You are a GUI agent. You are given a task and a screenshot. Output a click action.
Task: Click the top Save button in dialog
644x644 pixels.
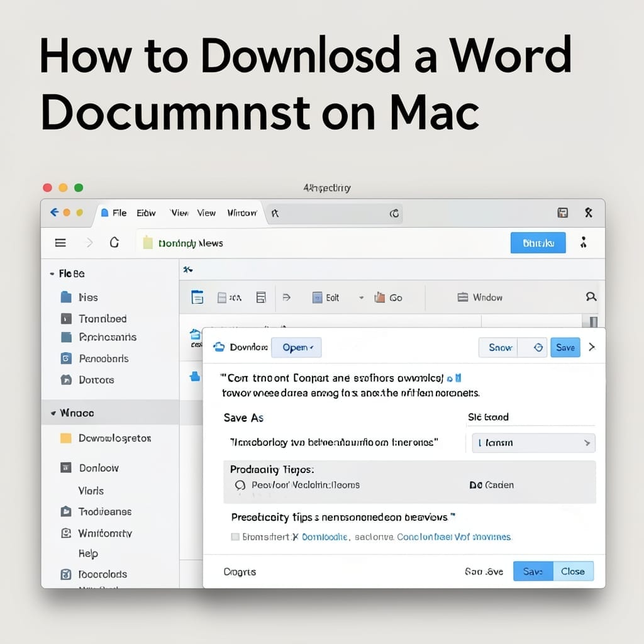[565, 347]
